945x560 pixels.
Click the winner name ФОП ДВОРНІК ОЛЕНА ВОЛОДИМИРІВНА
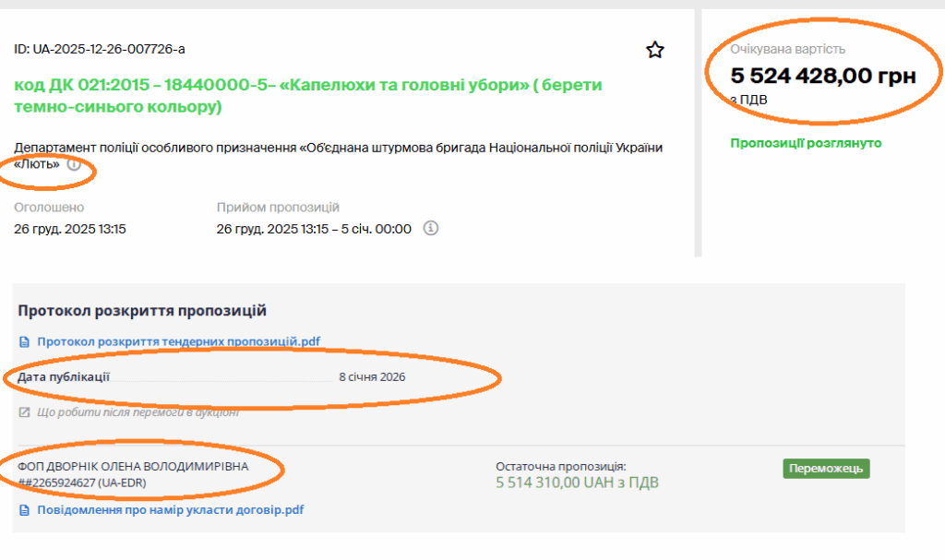133,467
